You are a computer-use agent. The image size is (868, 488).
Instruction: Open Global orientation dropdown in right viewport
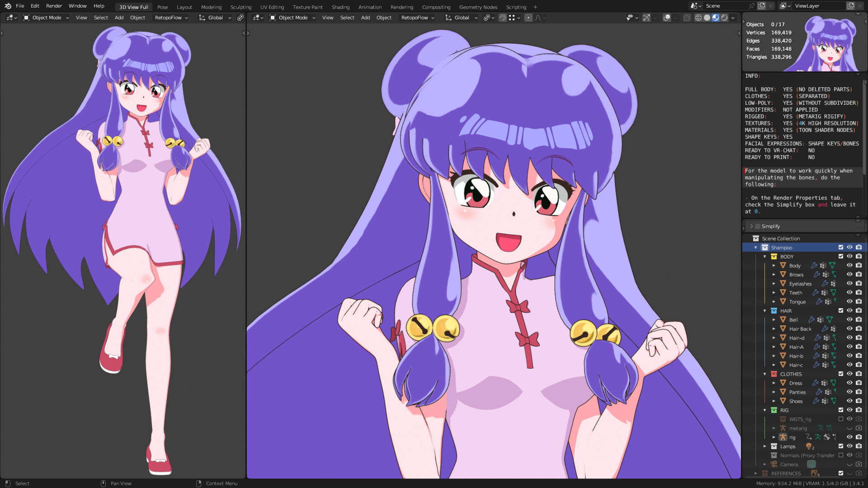(x=461, y=18)
